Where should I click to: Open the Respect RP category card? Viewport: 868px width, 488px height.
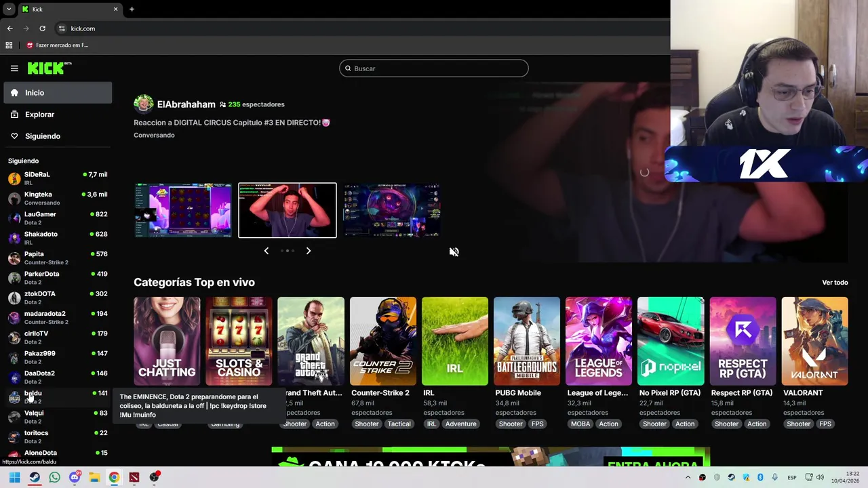tap(743, 341)
